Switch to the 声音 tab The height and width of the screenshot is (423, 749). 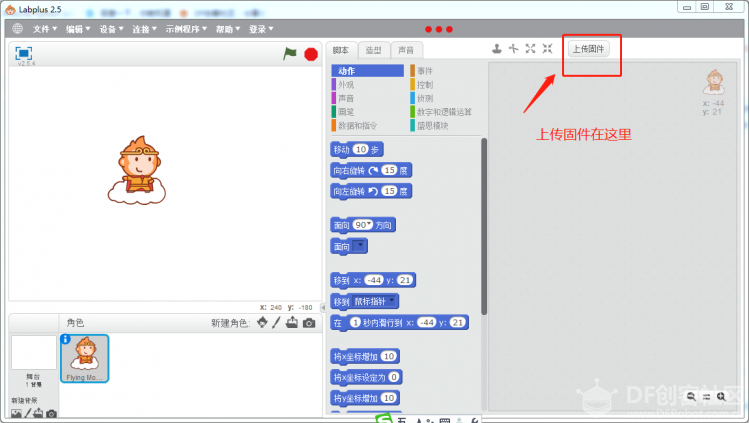(x=406, y=50)
